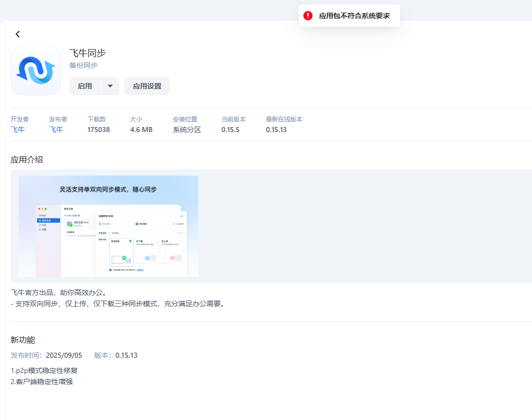Click the download count 175038
The height and width of the screenshot is (420, 532).
click(99, 130)
